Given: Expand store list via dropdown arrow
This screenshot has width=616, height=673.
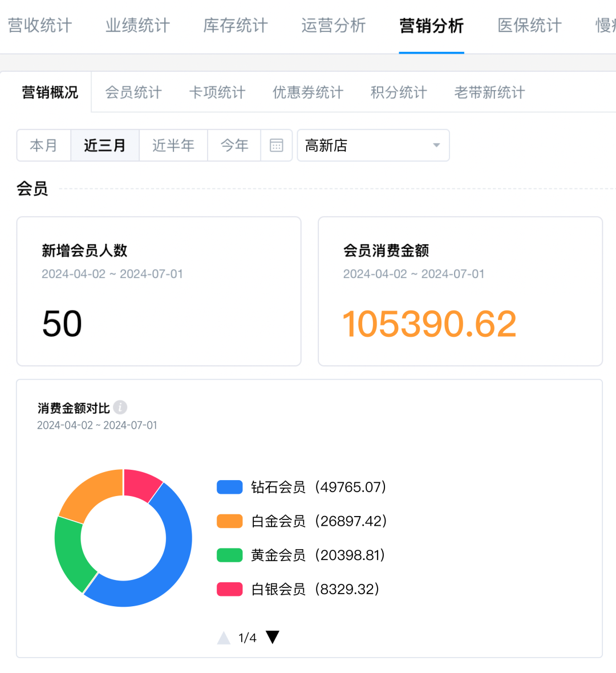Looking at the screenshot, I should [436, 146].
